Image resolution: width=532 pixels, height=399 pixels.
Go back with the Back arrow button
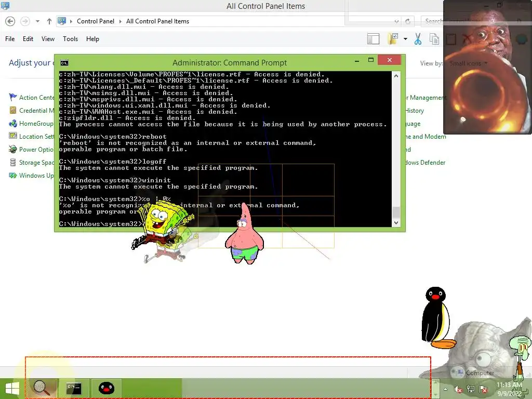tap(10, 21)
